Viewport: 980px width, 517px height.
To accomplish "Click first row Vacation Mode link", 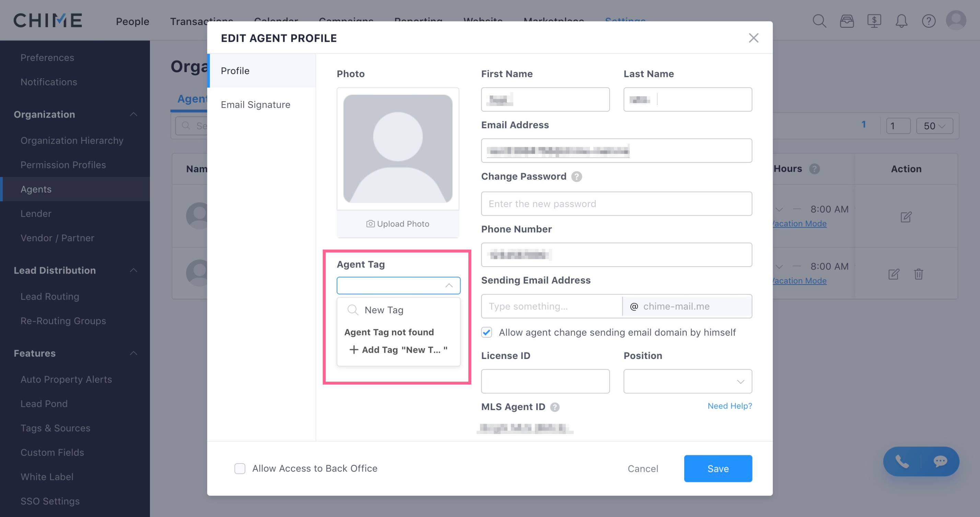I will (x=800, y=223).
